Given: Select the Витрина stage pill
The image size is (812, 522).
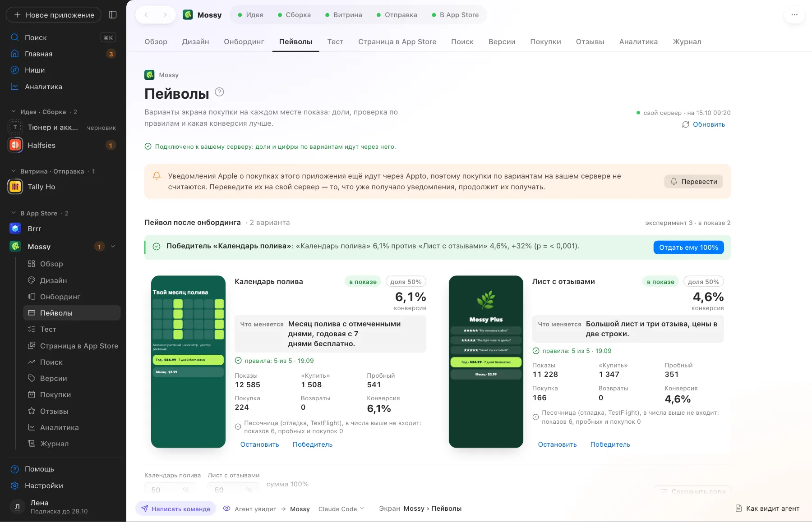Looking at the screenshot, I should pyautogui.click(x=343, y=15).
